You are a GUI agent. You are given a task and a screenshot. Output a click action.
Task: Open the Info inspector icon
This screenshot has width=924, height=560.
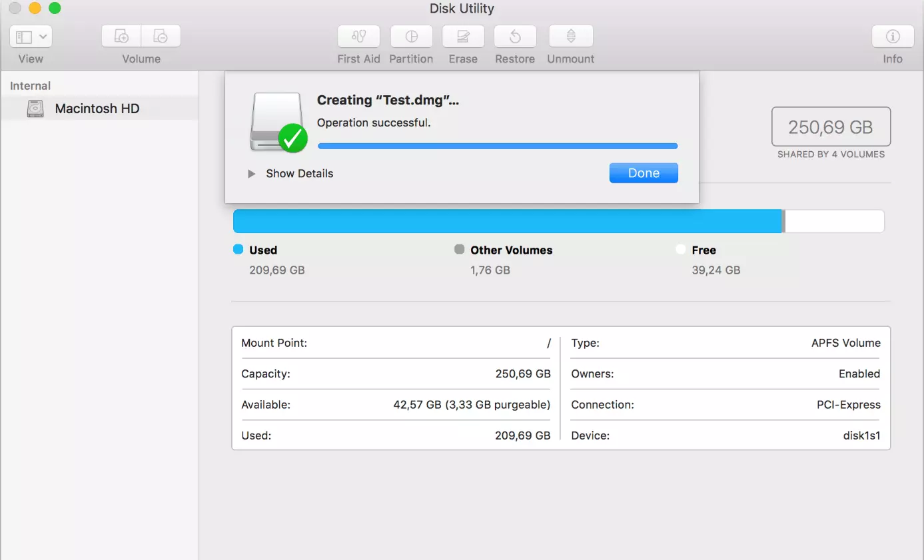click(x=893, y=37)
